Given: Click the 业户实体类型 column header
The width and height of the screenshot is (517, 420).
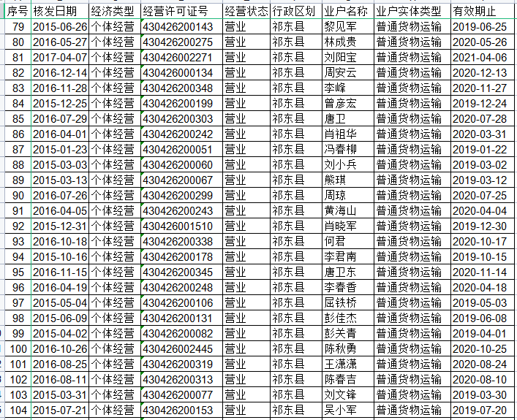Looking at the screenshot, I should pos(409,11).
